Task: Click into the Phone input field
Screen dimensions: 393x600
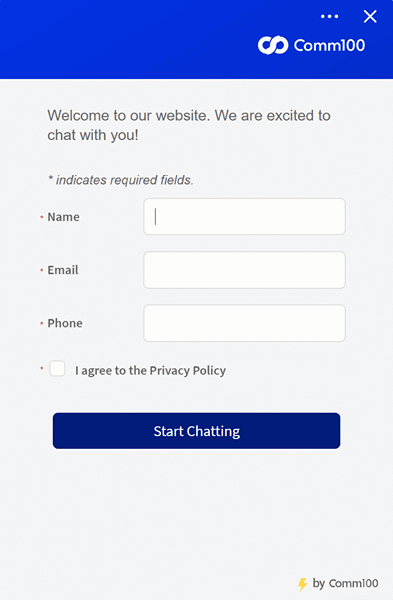Action: point(245,323)
